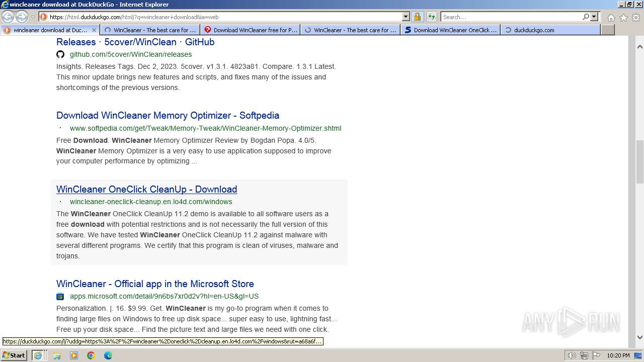Open 'Download WinCleaner Memory Optimizer - Softpedia' result
The image size is (644, 362).
[168, 116]
